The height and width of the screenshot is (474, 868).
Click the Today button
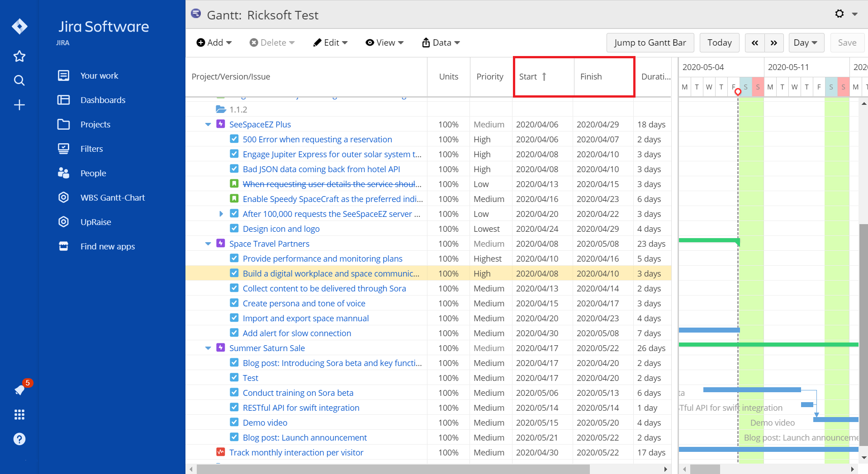coord(720,42)
